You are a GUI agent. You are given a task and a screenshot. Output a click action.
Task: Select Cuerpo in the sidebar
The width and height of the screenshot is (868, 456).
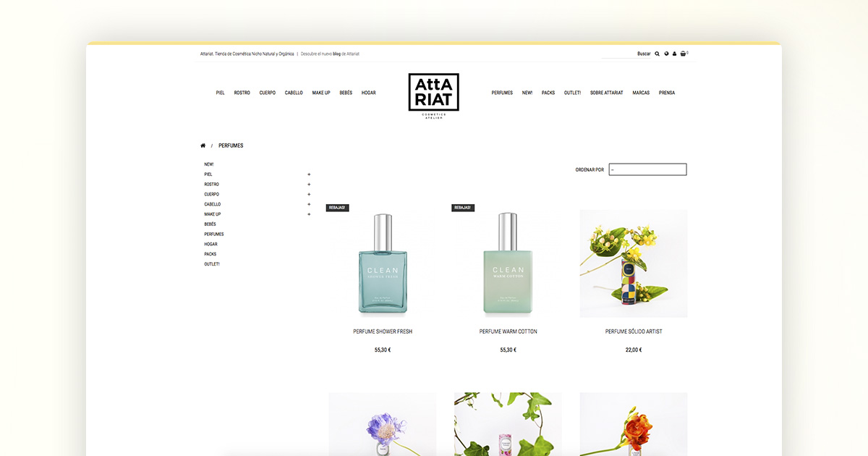coord(211,194)
